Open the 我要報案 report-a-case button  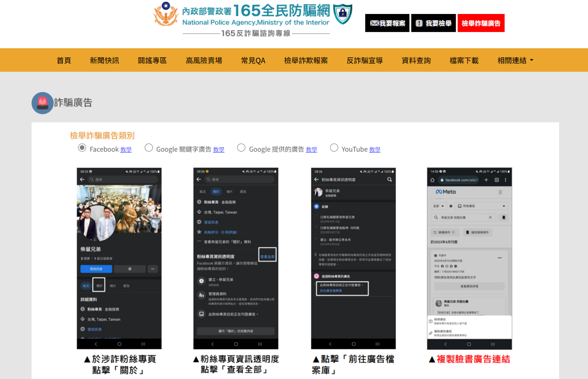[387, 23]
